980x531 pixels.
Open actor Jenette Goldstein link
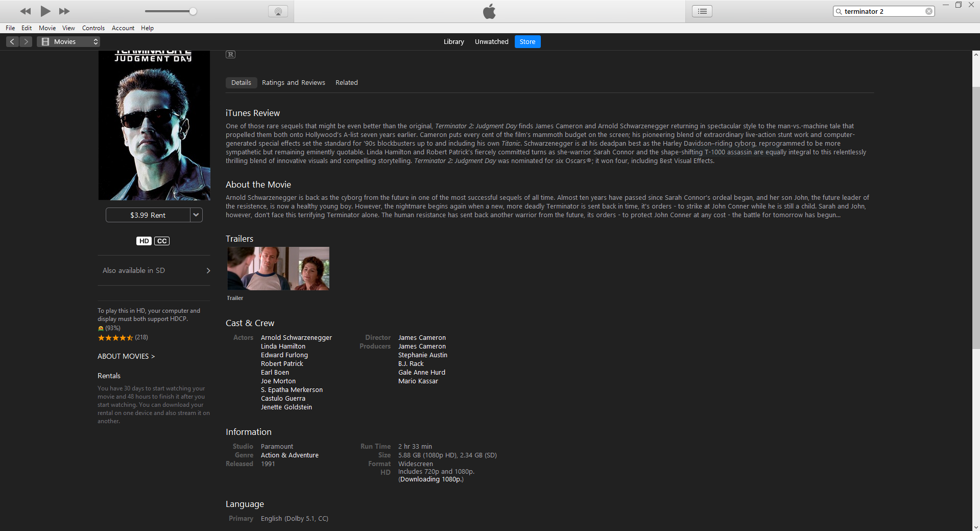click(x=286, y=407)
